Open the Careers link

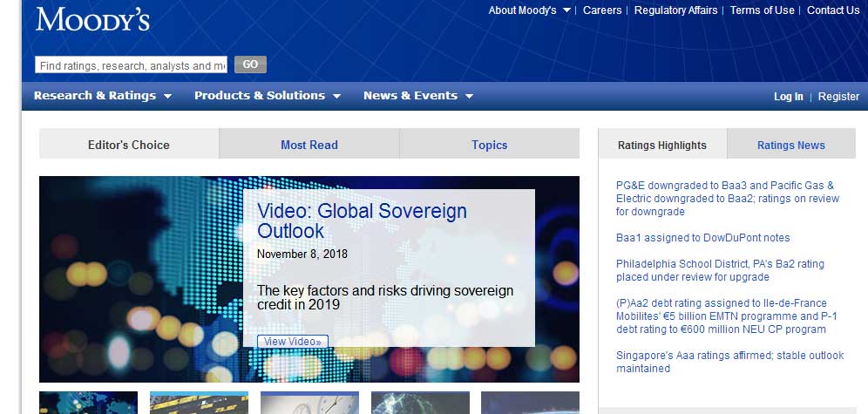[x=602, y=10]
